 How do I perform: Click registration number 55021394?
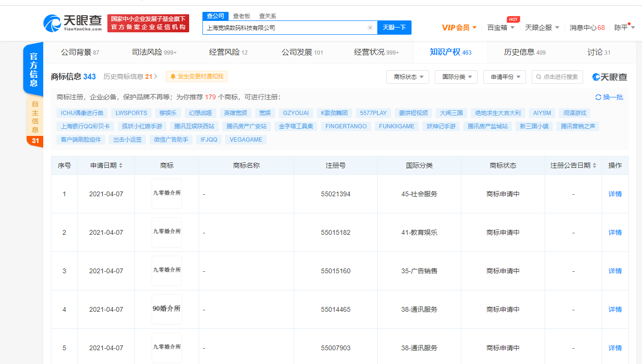click(x=335, y=194)
